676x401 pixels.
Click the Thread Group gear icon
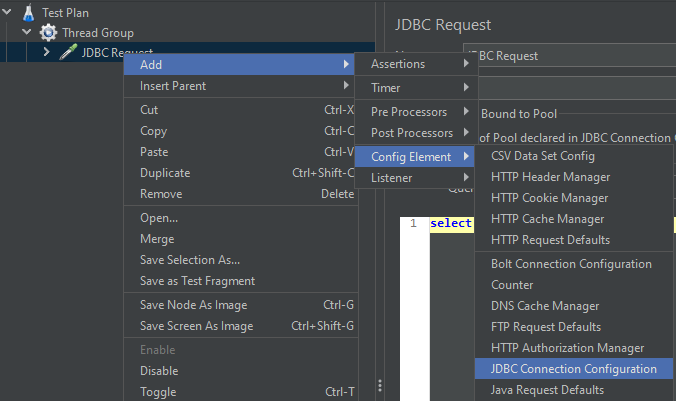tap(48, 33)
